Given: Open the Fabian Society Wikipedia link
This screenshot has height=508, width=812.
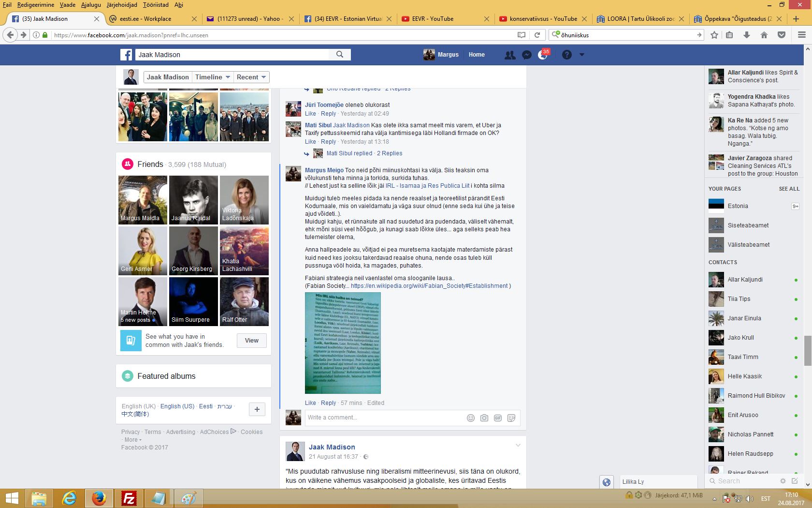Looking at the screenshot, I should click(x=429, y=286).
